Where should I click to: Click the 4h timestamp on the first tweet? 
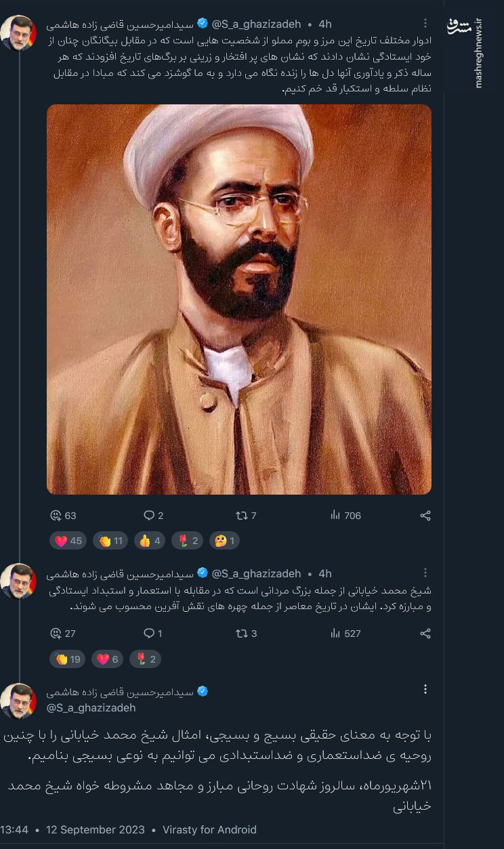327,23
